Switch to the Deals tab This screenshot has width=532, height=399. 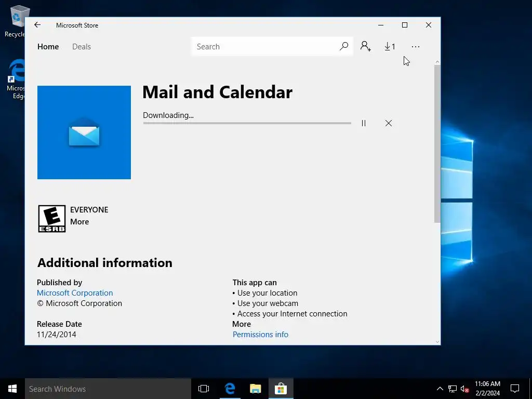click(x=82, y=46)
